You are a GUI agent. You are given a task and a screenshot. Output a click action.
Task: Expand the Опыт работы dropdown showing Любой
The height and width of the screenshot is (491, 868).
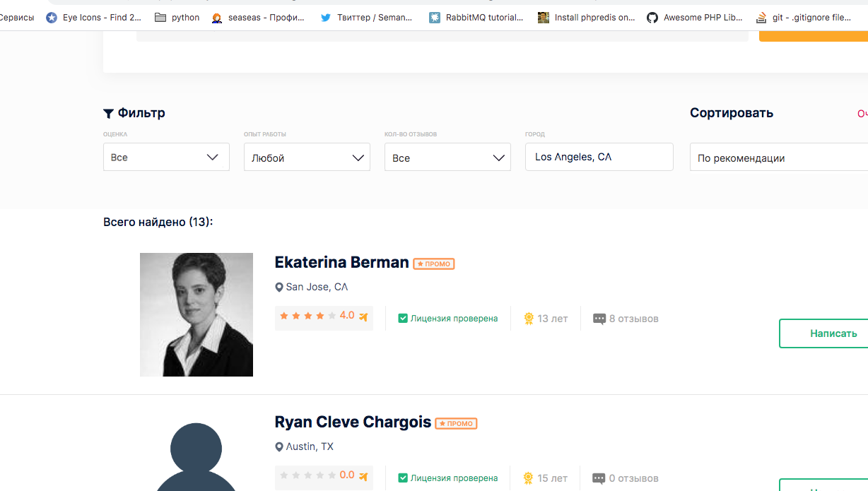[307, 158]
